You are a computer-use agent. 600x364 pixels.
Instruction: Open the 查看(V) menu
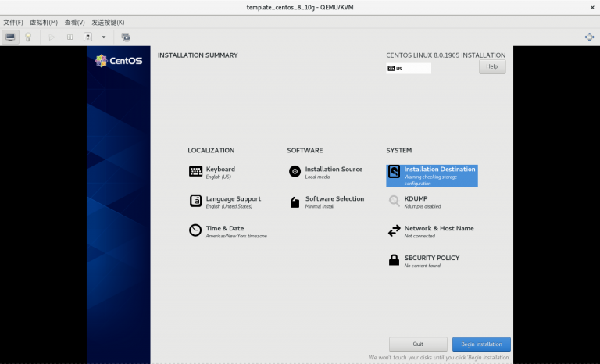tap(74, 22)
